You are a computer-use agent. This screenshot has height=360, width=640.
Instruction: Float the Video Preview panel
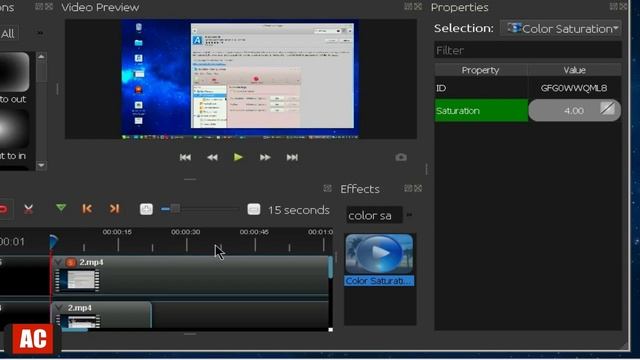[x=408, y=7]
